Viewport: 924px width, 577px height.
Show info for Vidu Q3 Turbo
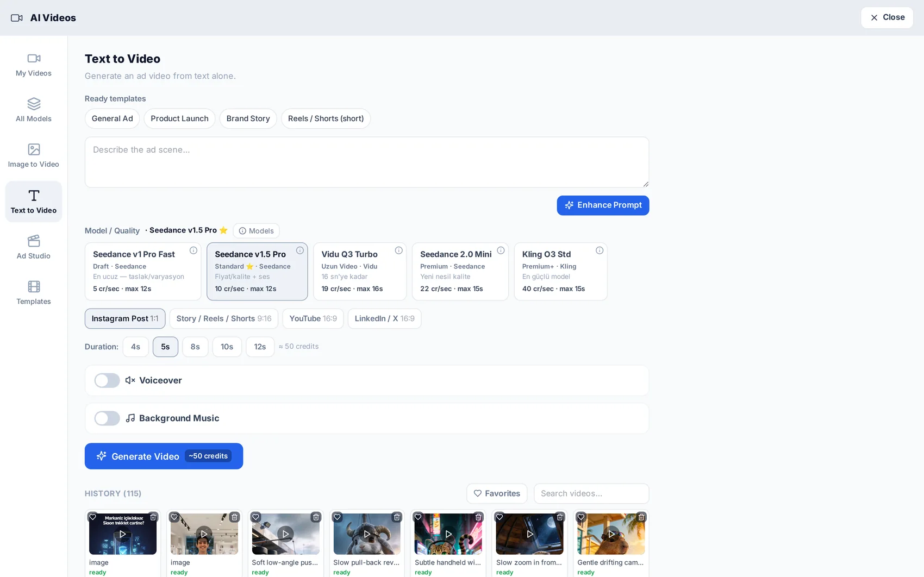coord(399,250)
